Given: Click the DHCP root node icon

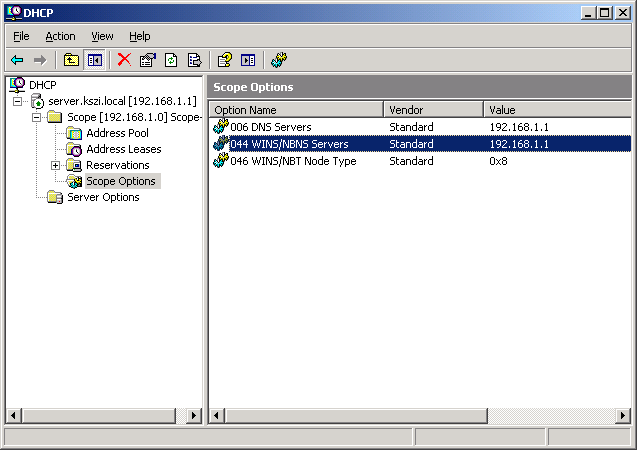Looking at the screenshot, I should 17,84.
